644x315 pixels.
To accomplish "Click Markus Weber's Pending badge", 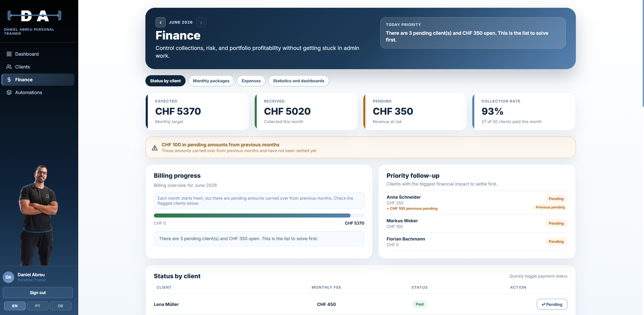I will tap(556, 223).
